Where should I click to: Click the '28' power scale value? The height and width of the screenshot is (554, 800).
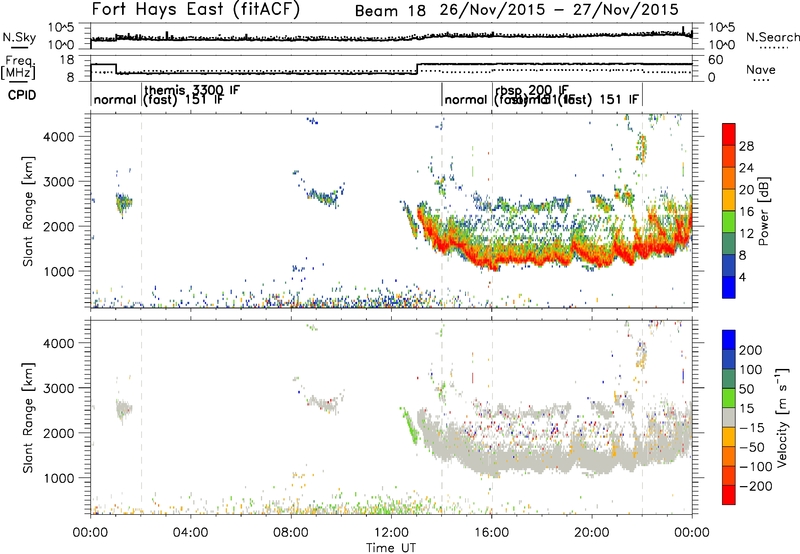pyautogui.click(x=746, y=146)
